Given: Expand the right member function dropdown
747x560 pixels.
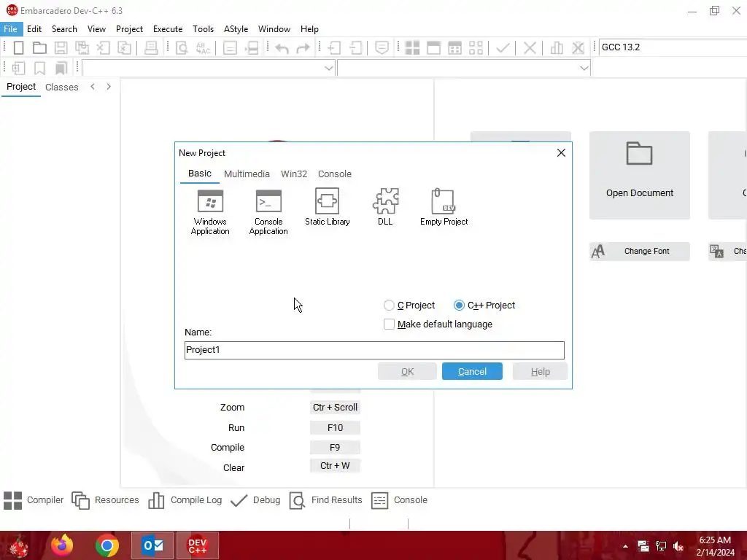Looking at the screenshot, I should tap(584, 68).
